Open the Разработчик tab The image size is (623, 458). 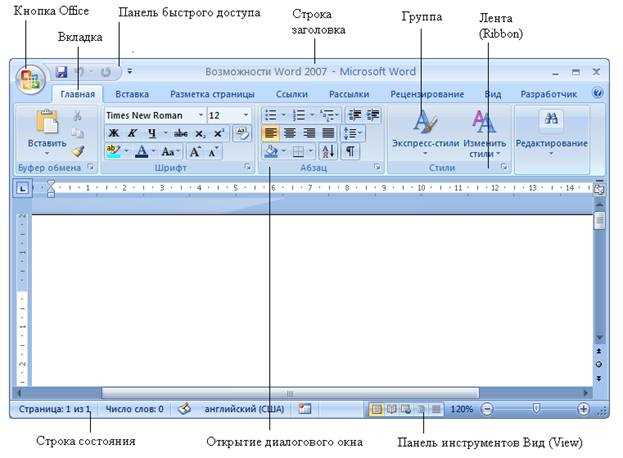click(548, 94)
